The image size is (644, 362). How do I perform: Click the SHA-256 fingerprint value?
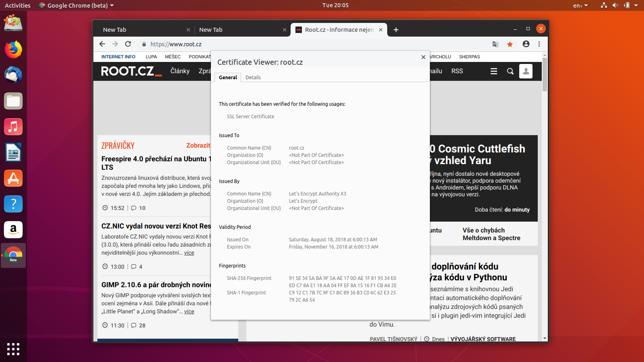point(343,282)
